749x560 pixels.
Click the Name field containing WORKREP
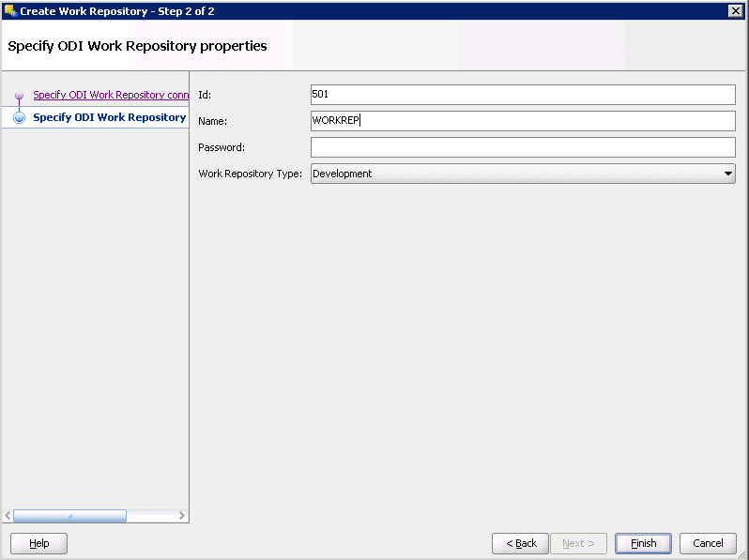(523, 121)
